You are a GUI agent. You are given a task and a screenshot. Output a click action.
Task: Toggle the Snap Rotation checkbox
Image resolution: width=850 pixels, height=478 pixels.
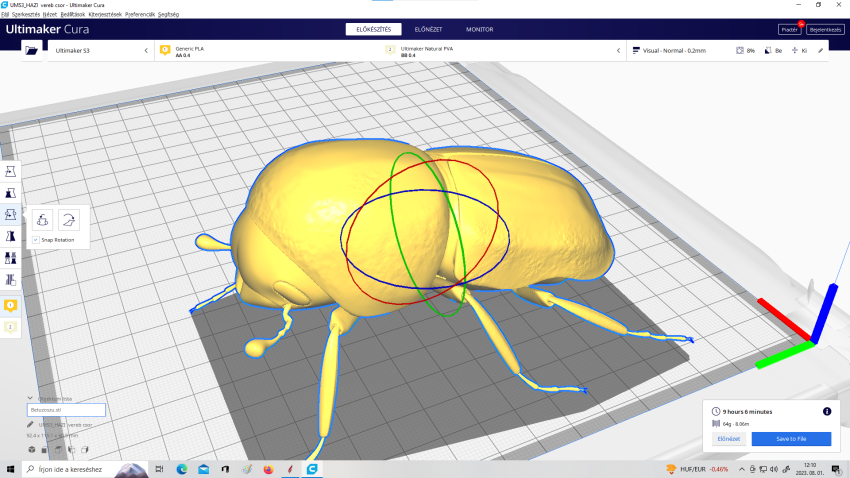(36, 240)
